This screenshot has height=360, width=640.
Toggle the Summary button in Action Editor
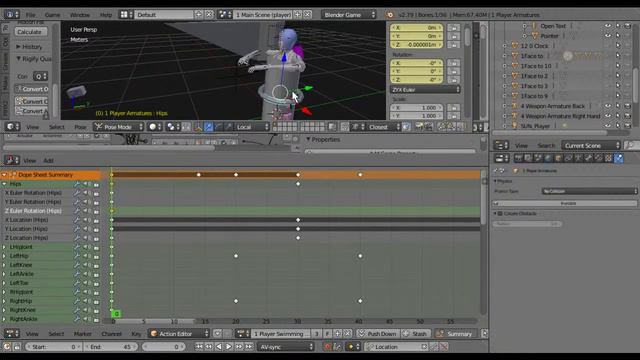455,334
